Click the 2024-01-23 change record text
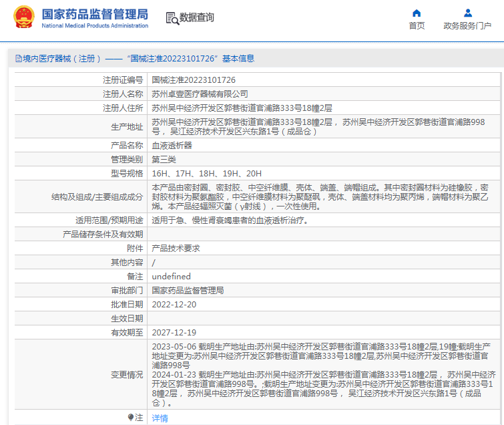The height and width of the screenshot is (425, 504). pyautogui.click(x=324, y=389)
